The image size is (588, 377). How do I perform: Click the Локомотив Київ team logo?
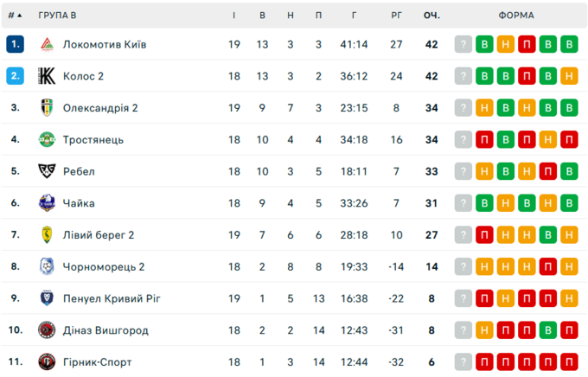pyautogui.click(x=47, y=44)
